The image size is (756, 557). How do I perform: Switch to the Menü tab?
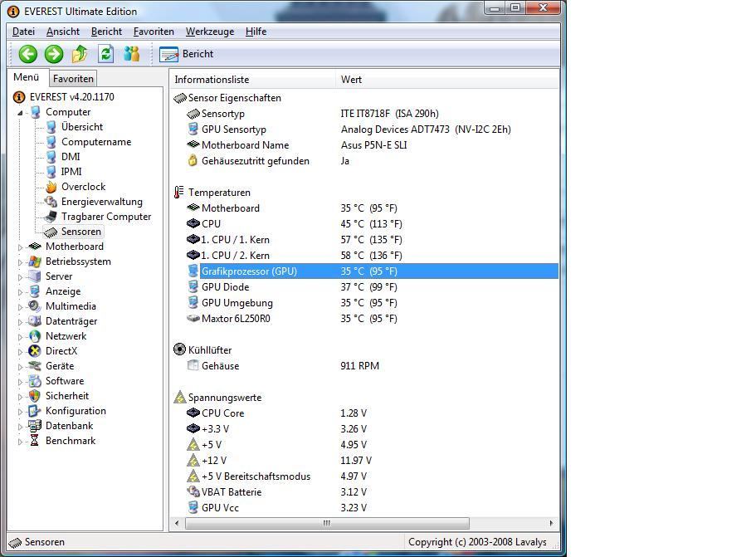click(27, 77)
